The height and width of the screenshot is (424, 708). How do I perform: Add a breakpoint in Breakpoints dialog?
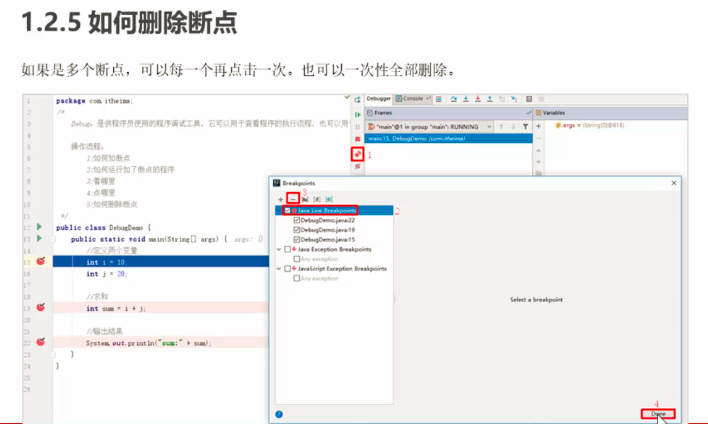click(x=280, y=199)
